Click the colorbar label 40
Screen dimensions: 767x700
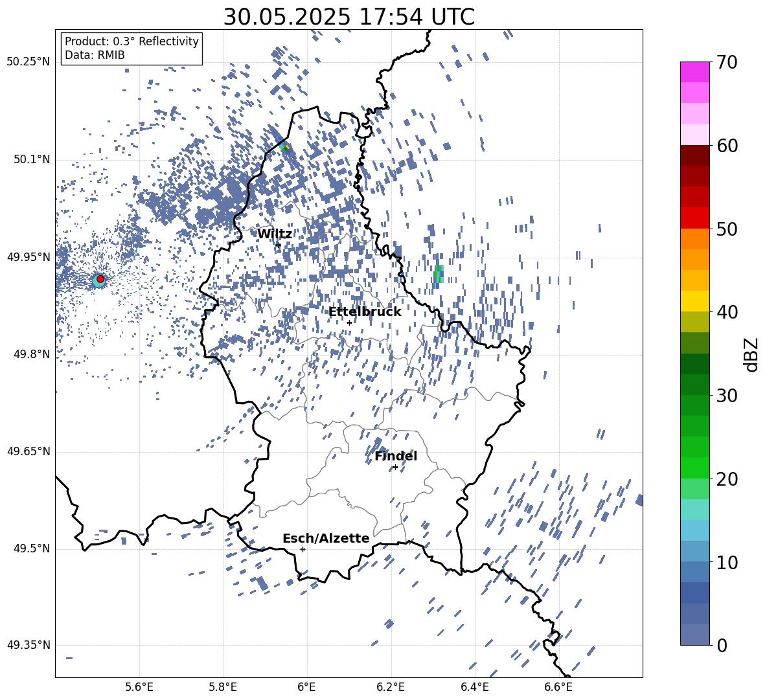(x=727, y=312)
